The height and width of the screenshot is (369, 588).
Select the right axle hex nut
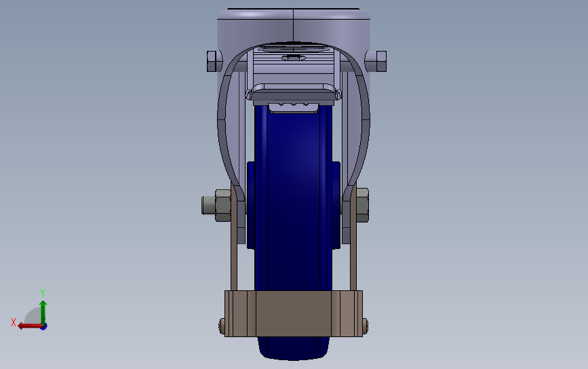(362, 206)
